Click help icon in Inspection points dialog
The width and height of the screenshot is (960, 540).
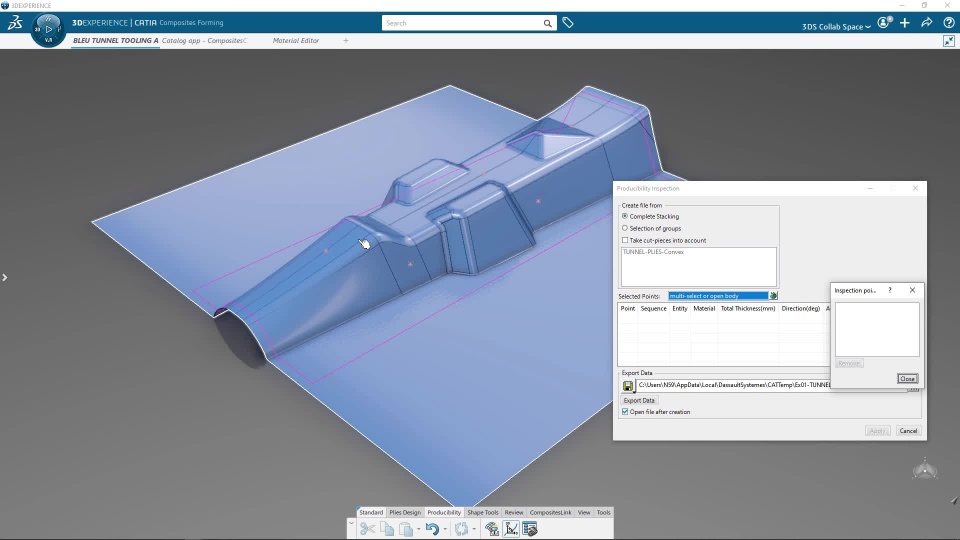click(x=890, y=290)
